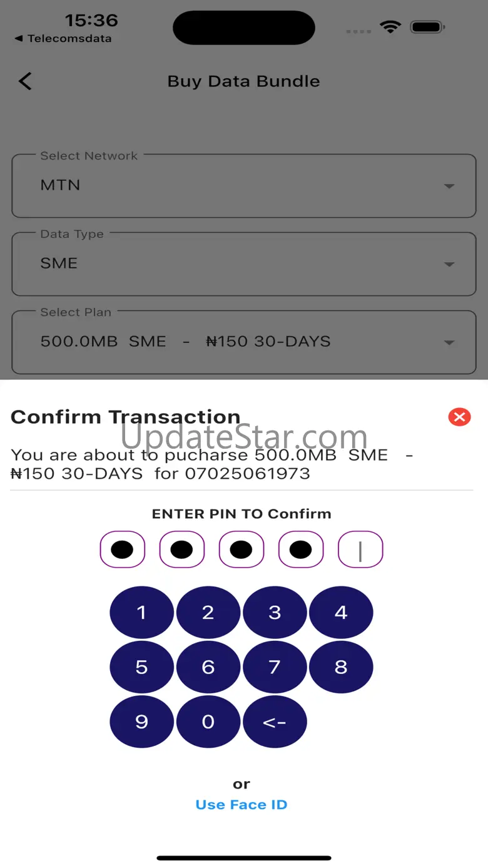This screenshot has height=868, width=488.
Task: Tap number 3 on PIN keypad
Action: tap(275, 613)
